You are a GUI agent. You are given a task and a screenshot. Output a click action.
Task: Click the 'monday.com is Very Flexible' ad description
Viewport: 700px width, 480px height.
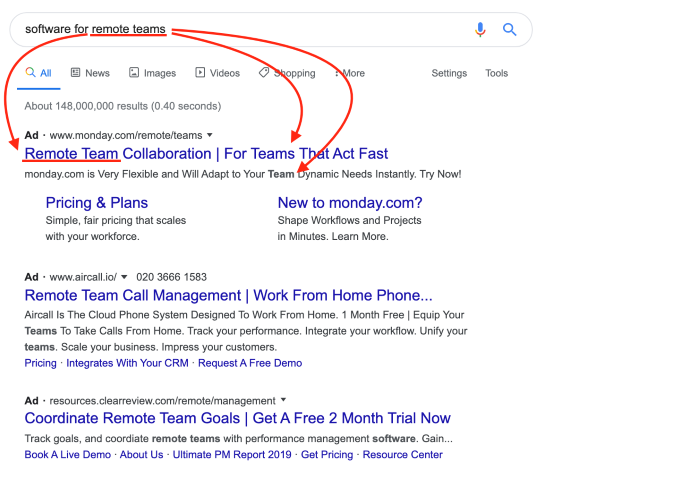(x=243, y=174)
